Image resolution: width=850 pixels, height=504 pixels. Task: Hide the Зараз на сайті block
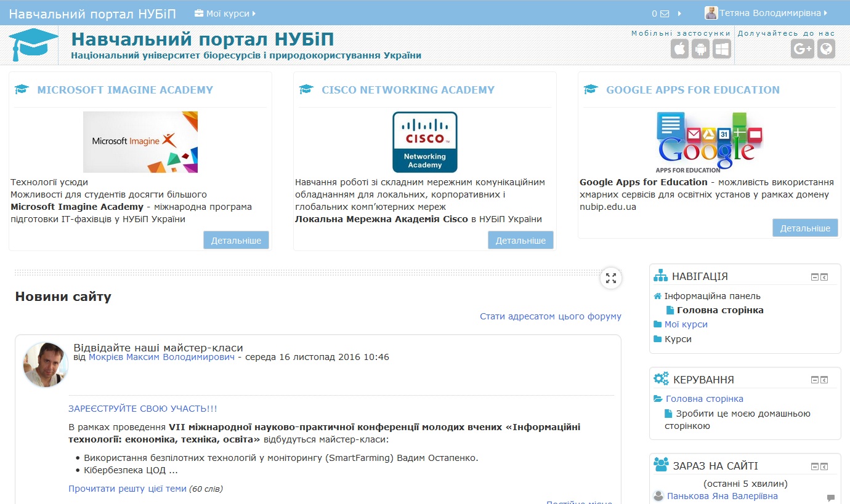coord(815,467)
